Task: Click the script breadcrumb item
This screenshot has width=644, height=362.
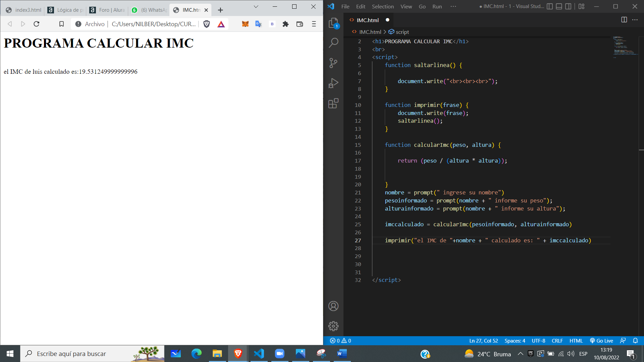Action: [398, 32]
